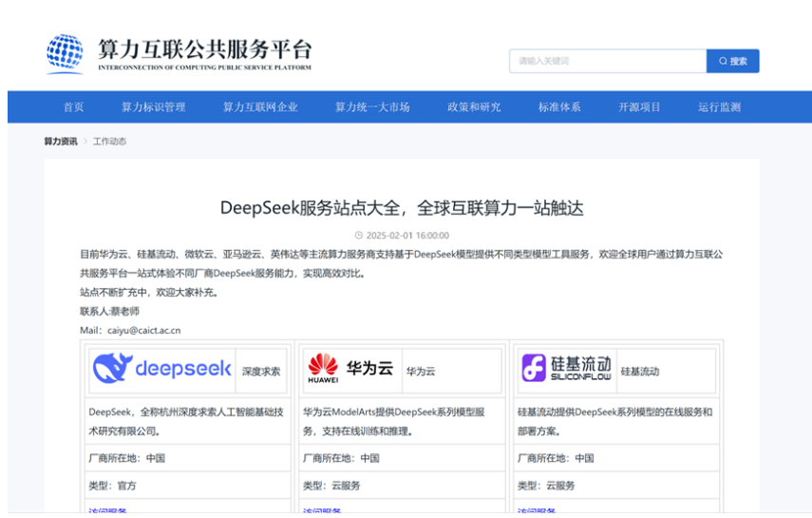Click 厂商所在地:中国 in the DeepSeek card
The image size is (812, 518).
pyautogui.click(x=127, y=458)
